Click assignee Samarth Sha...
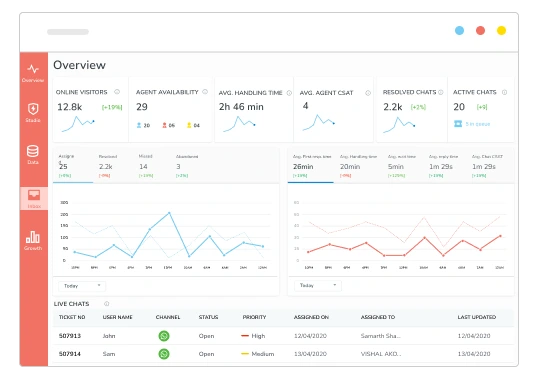538x375 pixels. click(x=381, y=336)
